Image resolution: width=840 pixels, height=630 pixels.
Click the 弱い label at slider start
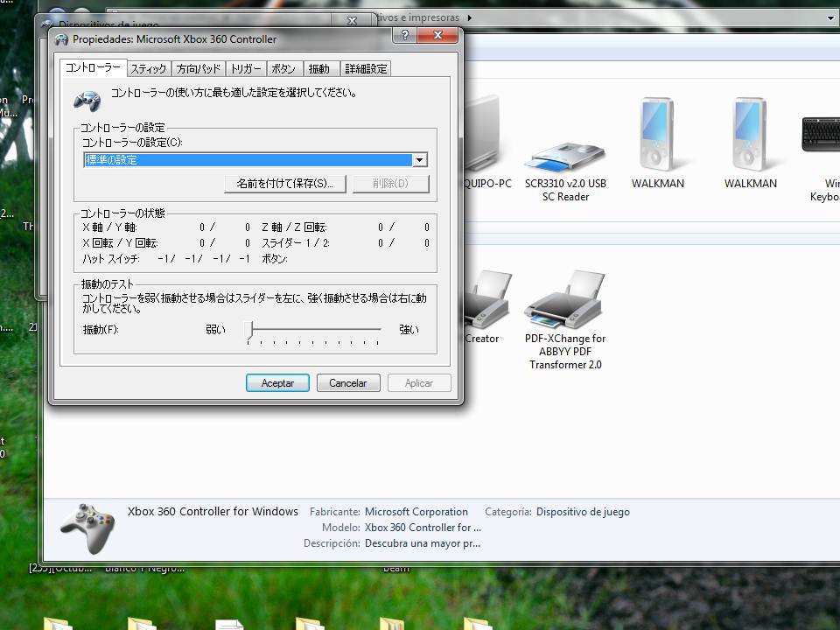[215, 330]
